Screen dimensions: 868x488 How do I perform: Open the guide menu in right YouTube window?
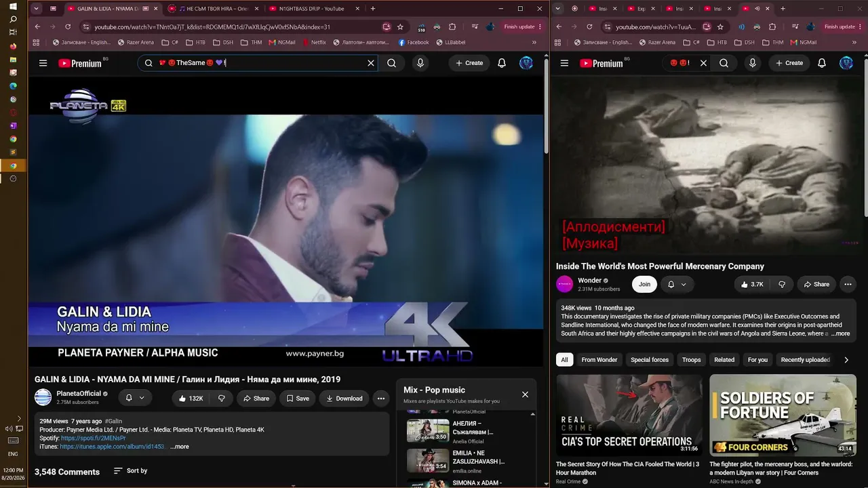click(564, 63)
